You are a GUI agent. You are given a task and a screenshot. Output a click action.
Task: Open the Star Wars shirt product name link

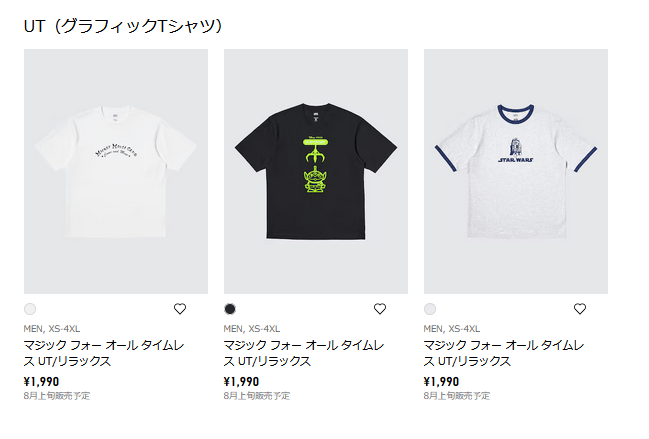click(x=504, y=353)
